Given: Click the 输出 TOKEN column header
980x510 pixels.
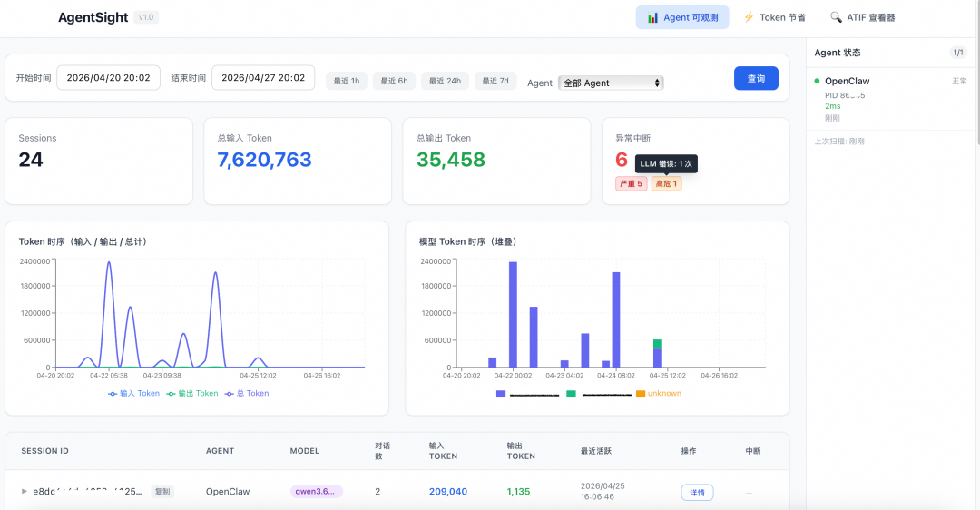Looking at the screenshot, I should pos(521,451).
